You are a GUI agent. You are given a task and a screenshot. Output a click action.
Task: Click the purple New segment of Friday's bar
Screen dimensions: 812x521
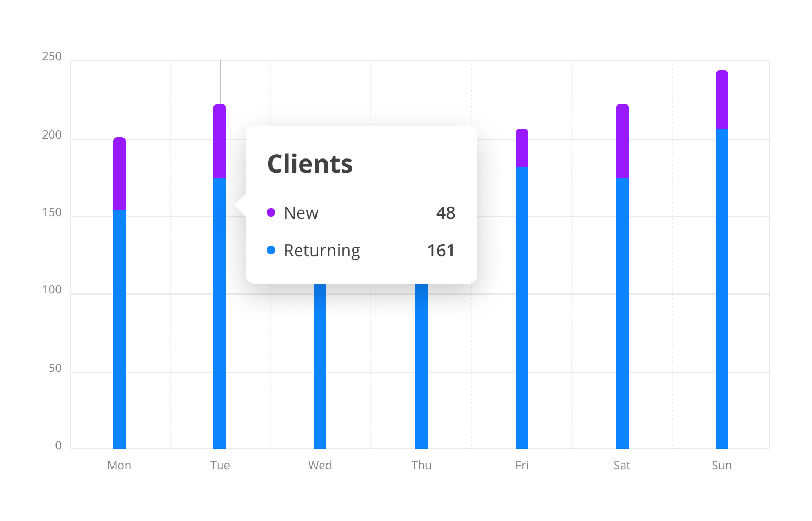[522, 149]
